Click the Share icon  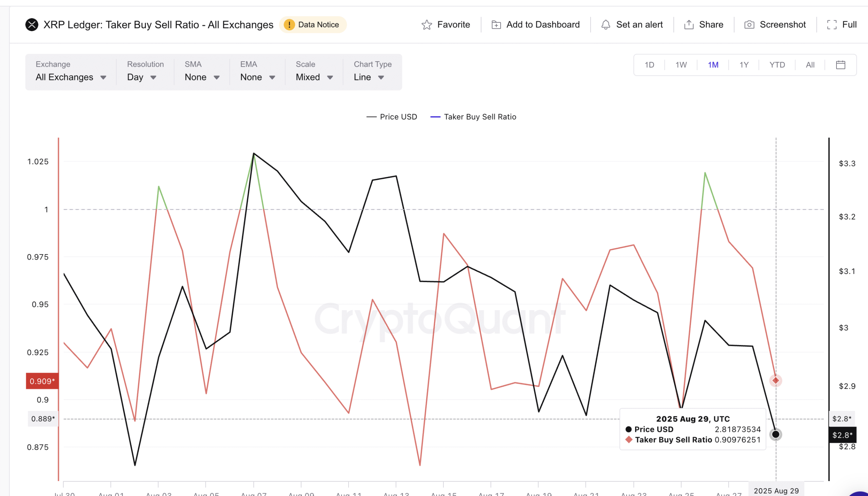click(689, 24)
